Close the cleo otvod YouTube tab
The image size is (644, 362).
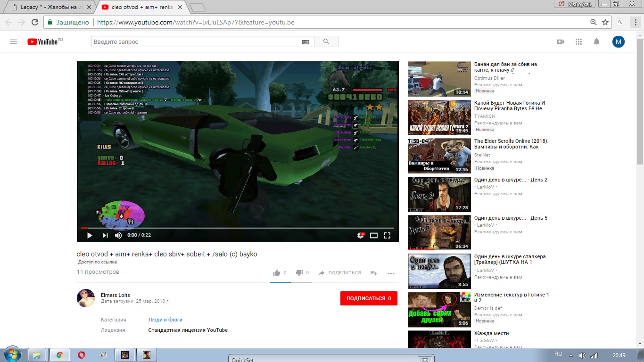tap(180, 7)
